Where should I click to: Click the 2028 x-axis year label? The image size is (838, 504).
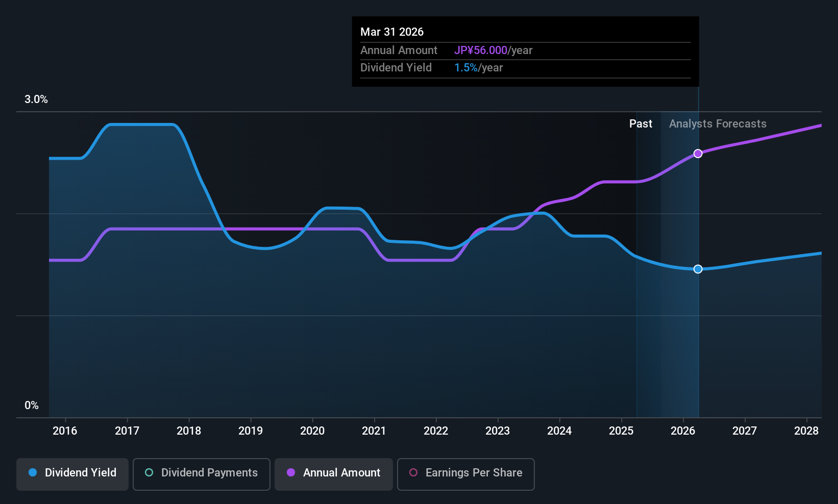tap(806, 431)
